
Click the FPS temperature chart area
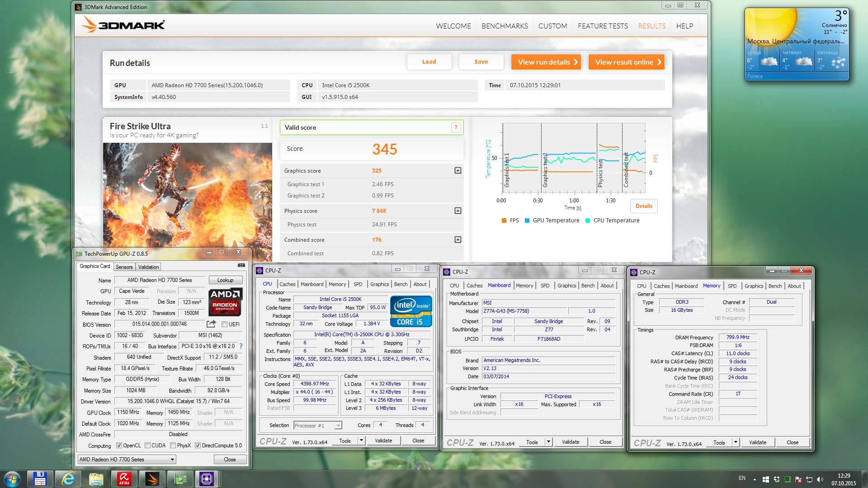pyautogui.click(x=573, y=158)
